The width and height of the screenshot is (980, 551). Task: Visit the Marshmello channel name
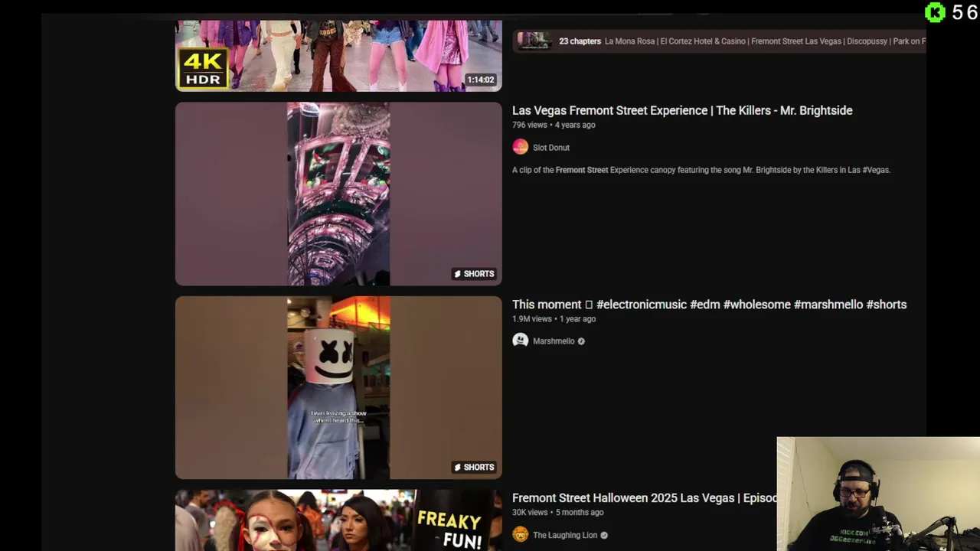pos(554,341)
